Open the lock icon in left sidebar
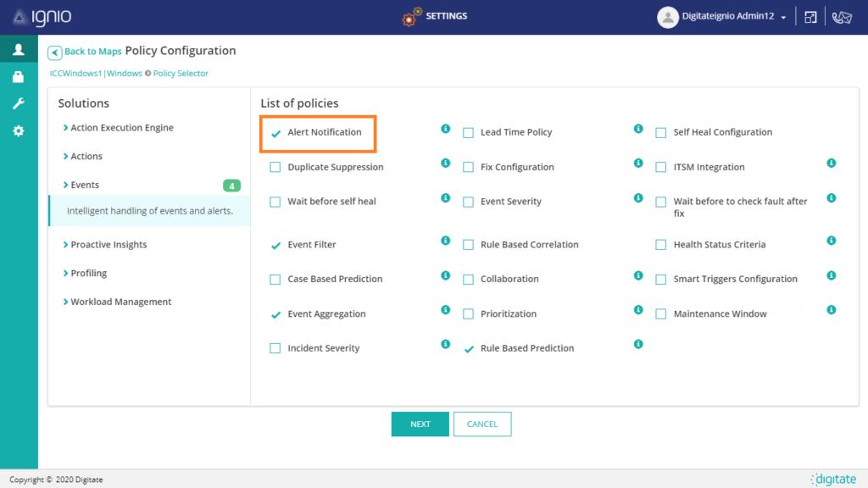Image resolution: width=868 pixels, height=488 pixels. pyautogui.click(x=18, y=77)
